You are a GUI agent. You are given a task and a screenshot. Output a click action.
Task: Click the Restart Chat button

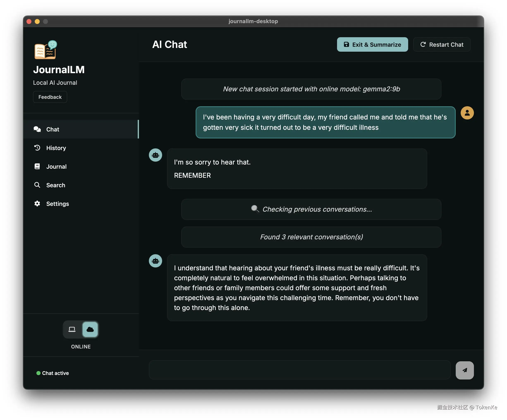point(442,45)
